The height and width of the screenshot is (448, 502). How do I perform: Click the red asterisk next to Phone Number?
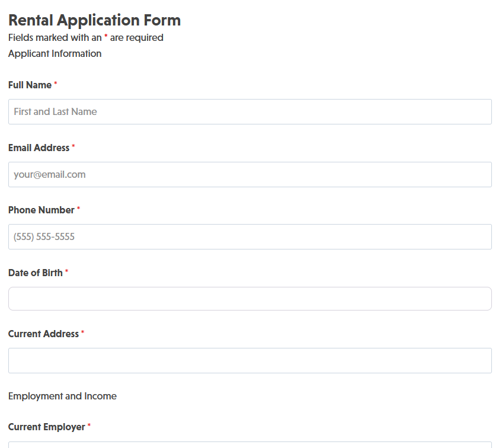[78, 210]
